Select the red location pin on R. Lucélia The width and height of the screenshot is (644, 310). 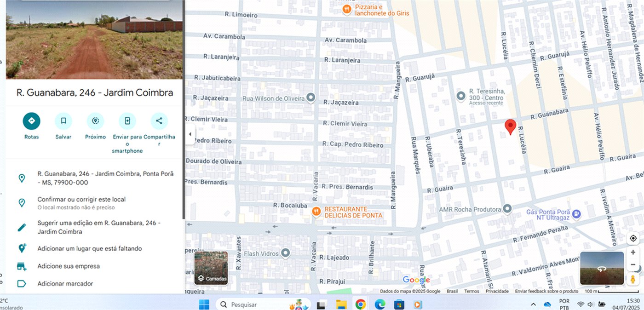point(510,126)
